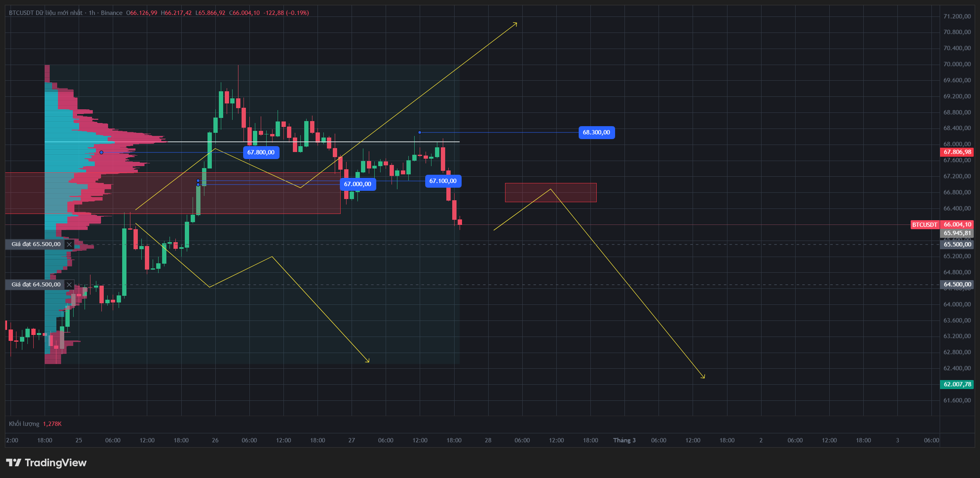
Task: Select the 67.800,00 price label
Action: [261, 152]
